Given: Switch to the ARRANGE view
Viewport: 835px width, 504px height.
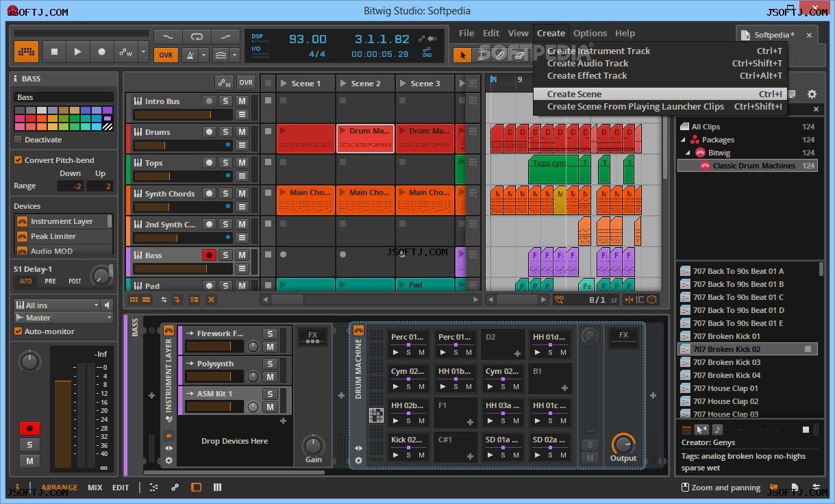Looking at the screenshot, I should tap(59, 488).
